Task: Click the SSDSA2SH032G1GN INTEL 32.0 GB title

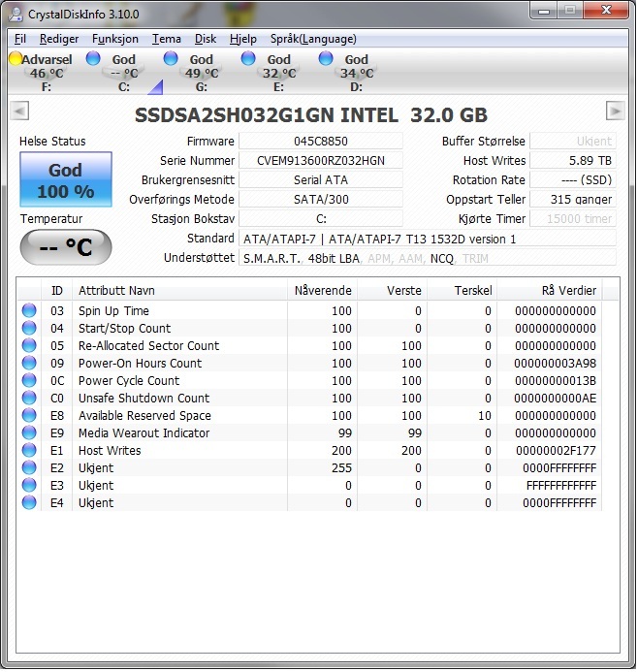Action: pyautogui.click(x=311, y=114)
